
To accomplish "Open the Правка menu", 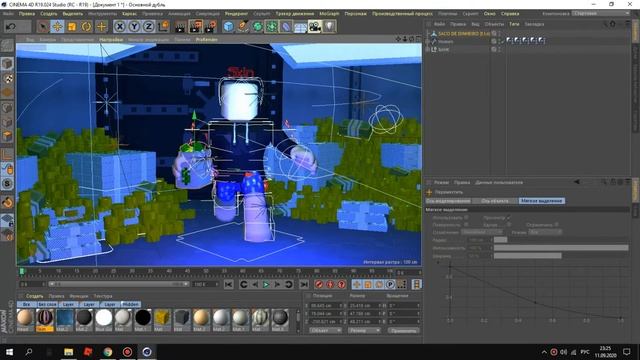I will tap(27, 13).
